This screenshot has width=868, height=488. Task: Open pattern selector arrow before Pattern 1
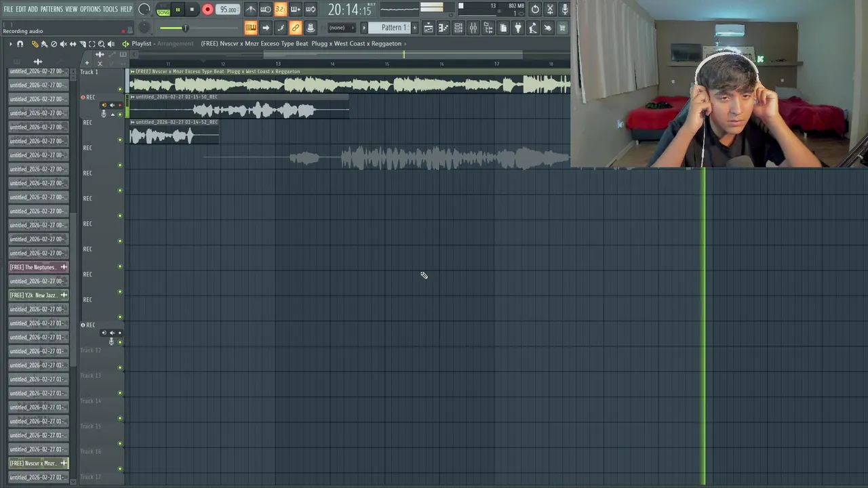(363, 28)
